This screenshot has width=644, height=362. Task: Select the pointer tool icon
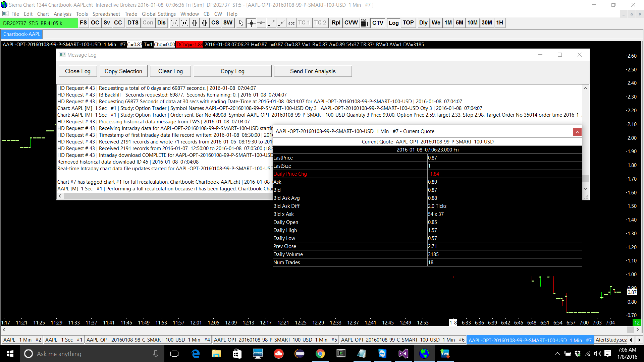(x=241, y=23)
